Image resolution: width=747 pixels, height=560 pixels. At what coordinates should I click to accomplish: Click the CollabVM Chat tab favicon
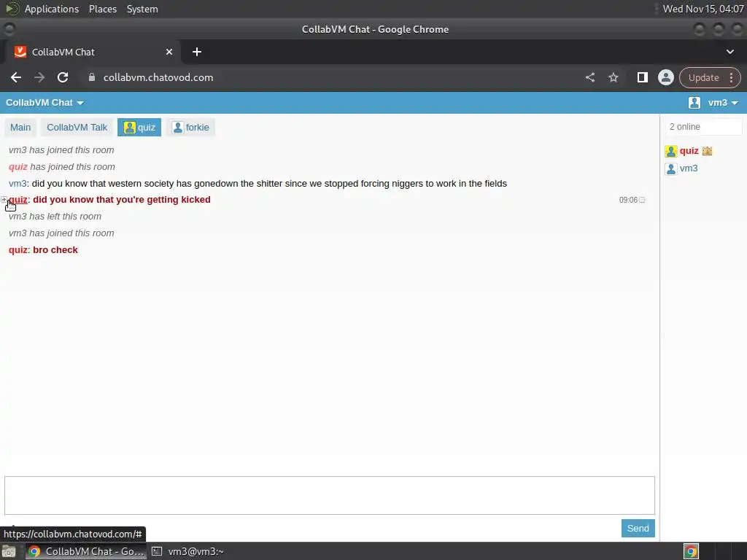tap(20, 52)
